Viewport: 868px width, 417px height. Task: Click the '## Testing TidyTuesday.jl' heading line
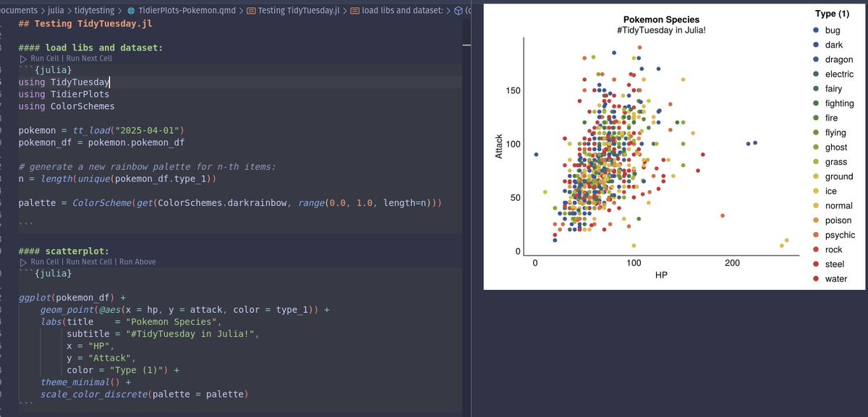(x=85, y=23)
